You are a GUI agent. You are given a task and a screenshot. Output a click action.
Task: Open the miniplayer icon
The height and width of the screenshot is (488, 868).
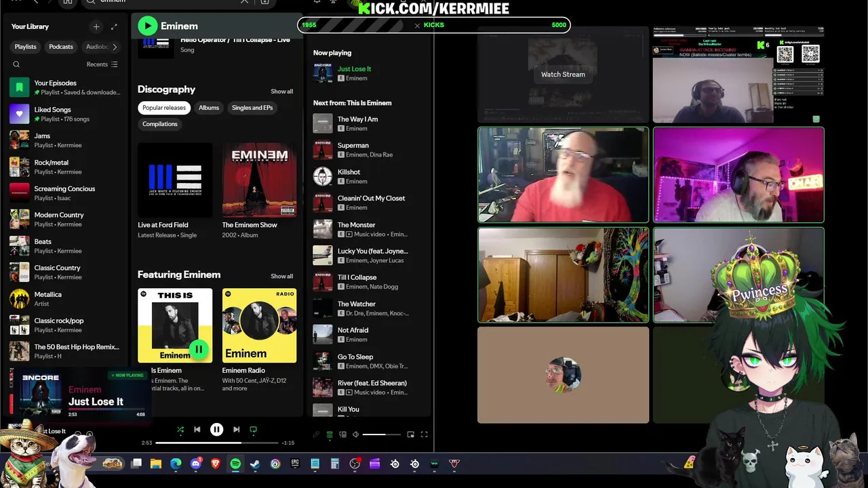411,434
